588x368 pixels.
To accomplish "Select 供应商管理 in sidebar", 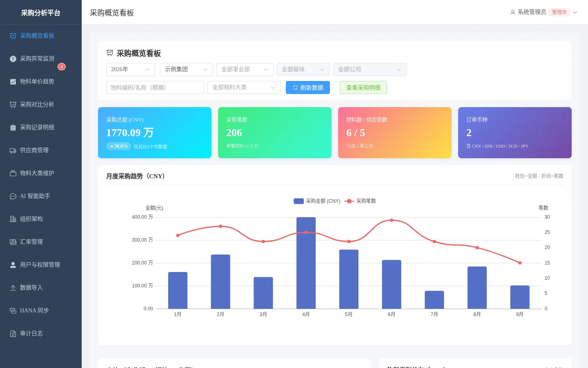I will click(x=41, y=150).
